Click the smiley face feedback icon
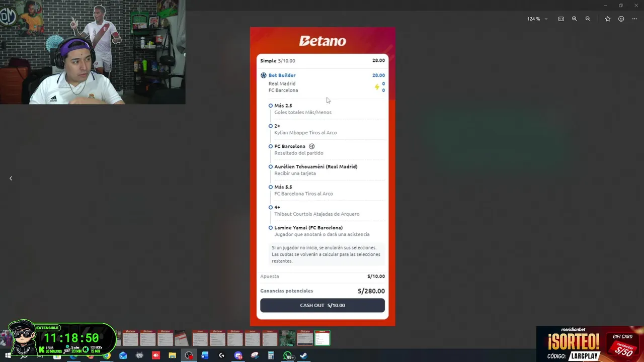This screenshot has width=644, height=362. click(x=621, y=19)
